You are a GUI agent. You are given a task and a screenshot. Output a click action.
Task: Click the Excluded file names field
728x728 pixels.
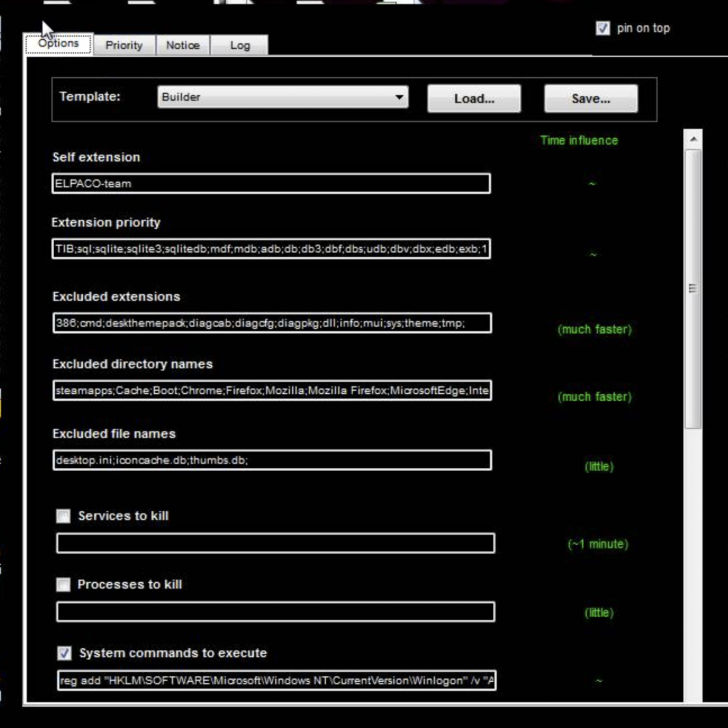272,460
